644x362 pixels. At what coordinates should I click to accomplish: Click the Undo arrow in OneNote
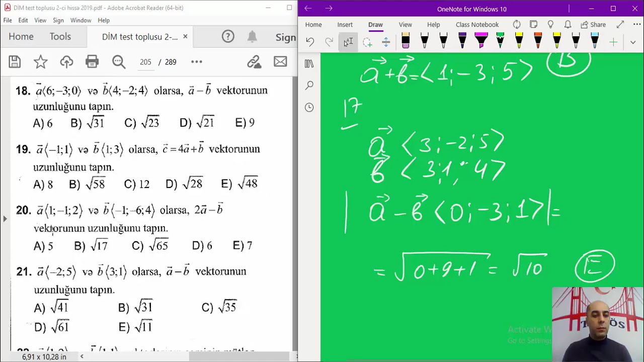310,42
